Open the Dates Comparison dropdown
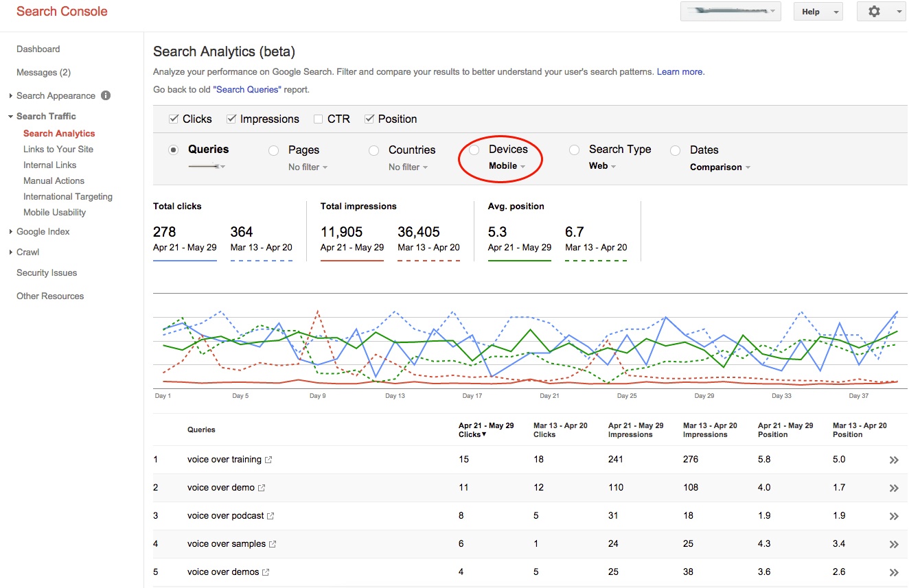The height and width of the screenshot is (588, 909). (719, 167)
